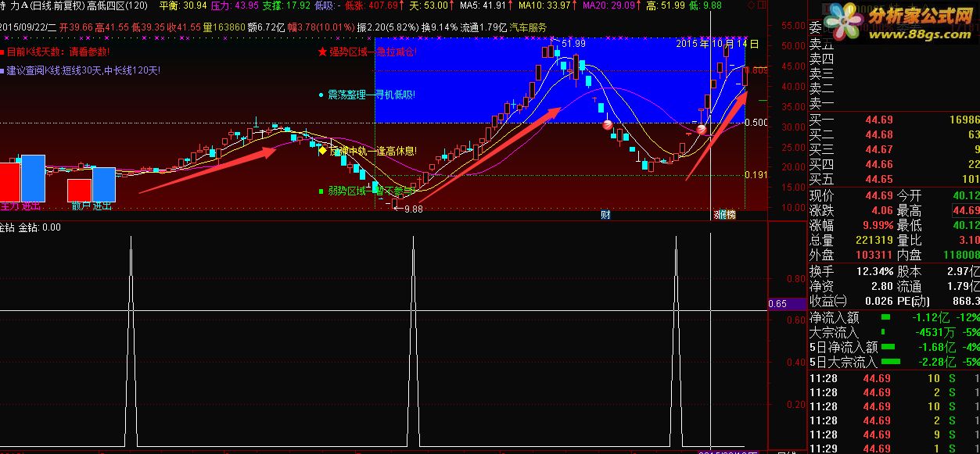Click the 总量 221319 value
980x454 pixels.
pyautogui.click(x=874, y=241)
